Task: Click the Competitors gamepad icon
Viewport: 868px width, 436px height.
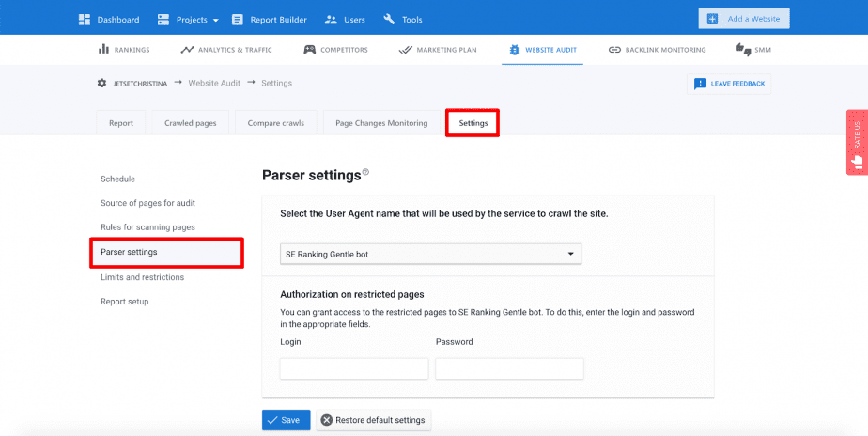Action: (x=309, y=49)
